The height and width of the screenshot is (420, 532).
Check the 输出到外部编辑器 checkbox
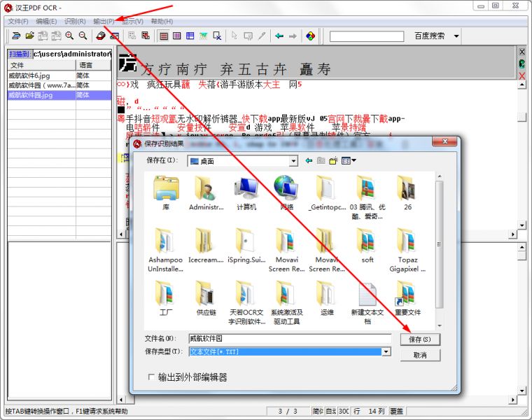point(151,377)
